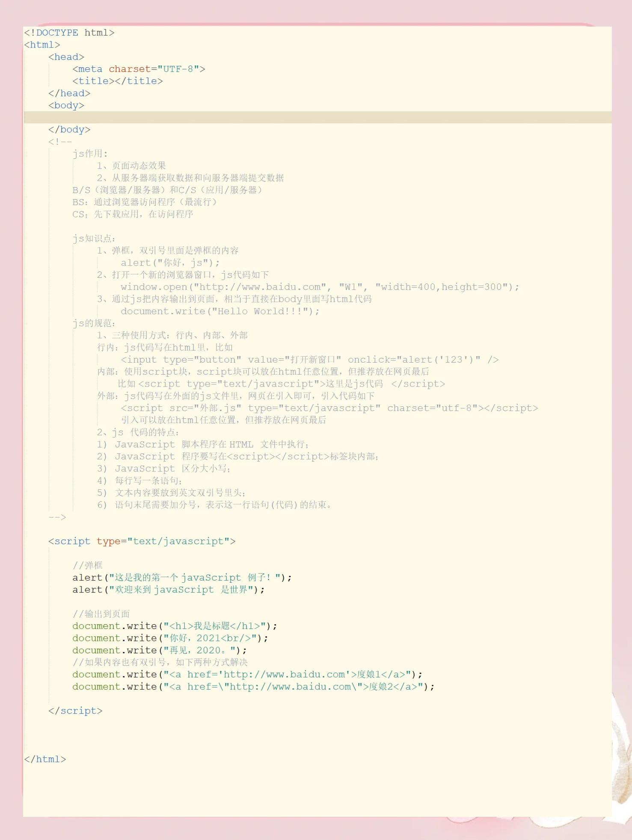Click the input type="button" example line

click(x=310, y=360)
